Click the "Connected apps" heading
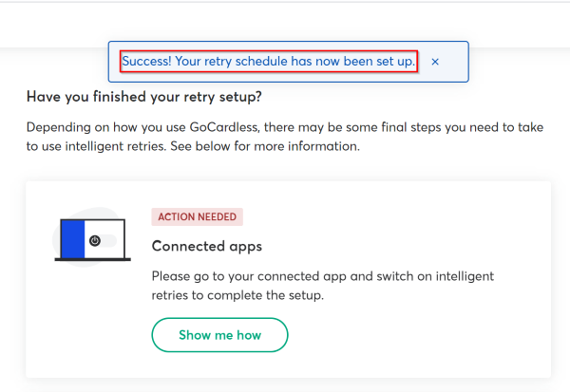Viewport: 570px width, 392px height. [207, 246]
